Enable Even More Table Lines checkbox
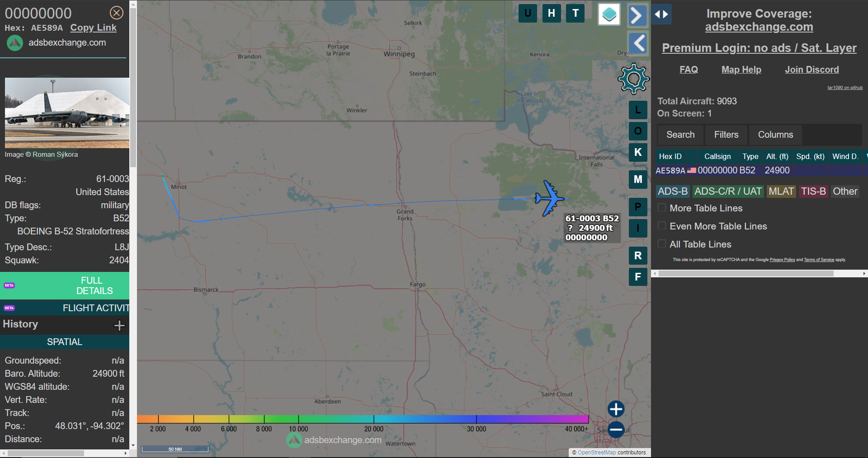Screen dimensions: 868x458 [662, 226]
